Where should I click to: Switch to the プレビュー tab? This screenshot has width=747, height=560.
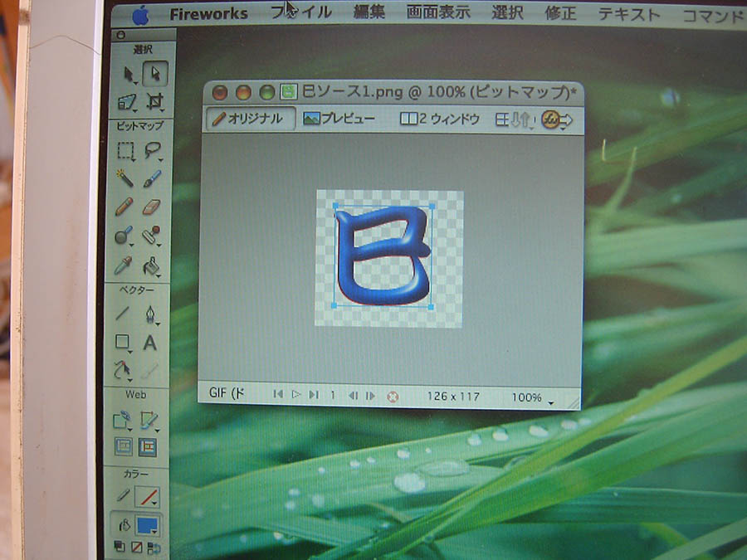tap(339, 119)
